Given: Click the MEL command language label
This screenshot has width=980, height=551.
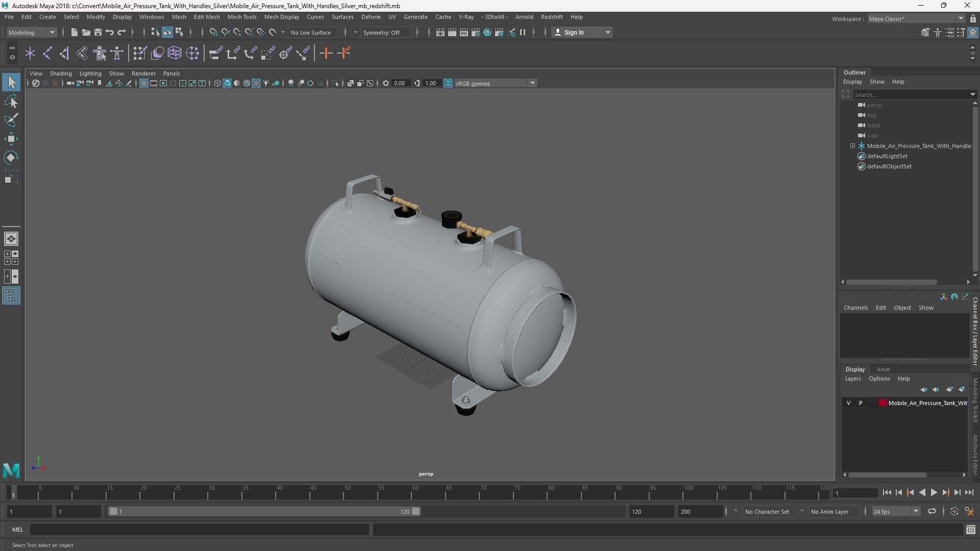Looking at the screenshot, I should tap(18, 530).
